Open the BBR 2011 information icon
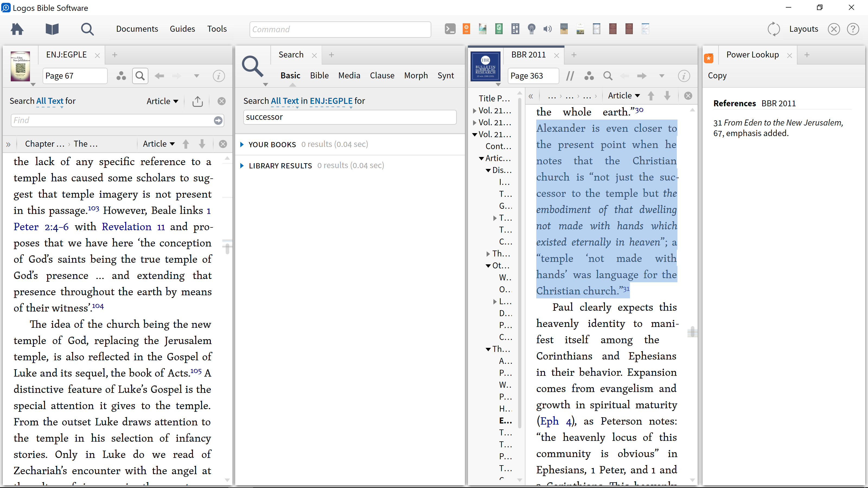This screenshot has height=488, width=868. [x=684, y=76]
